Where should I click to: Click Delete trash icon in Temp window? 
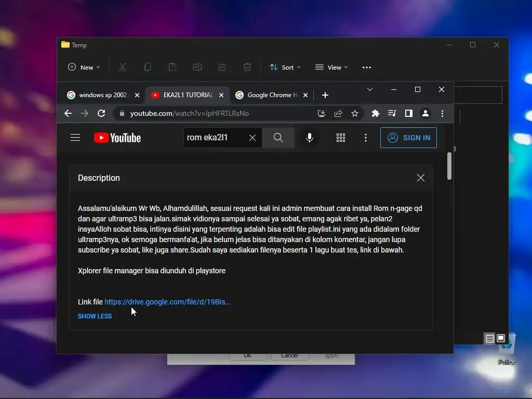247,67
